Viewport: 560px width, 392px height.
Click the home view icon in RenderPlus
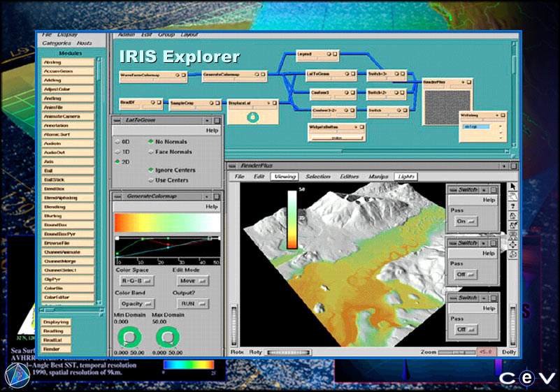coord(513,216)
